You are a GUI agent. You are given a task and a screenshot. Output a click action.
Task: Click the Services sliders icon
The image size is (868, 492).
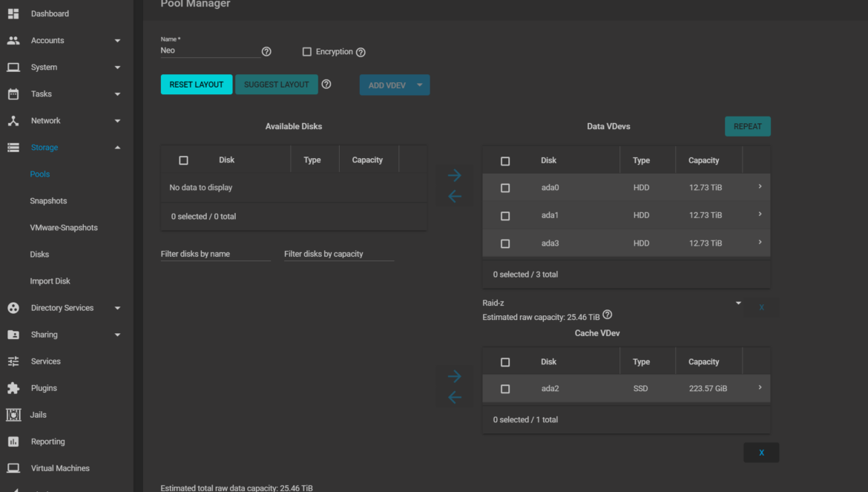(x=13, y=361)
